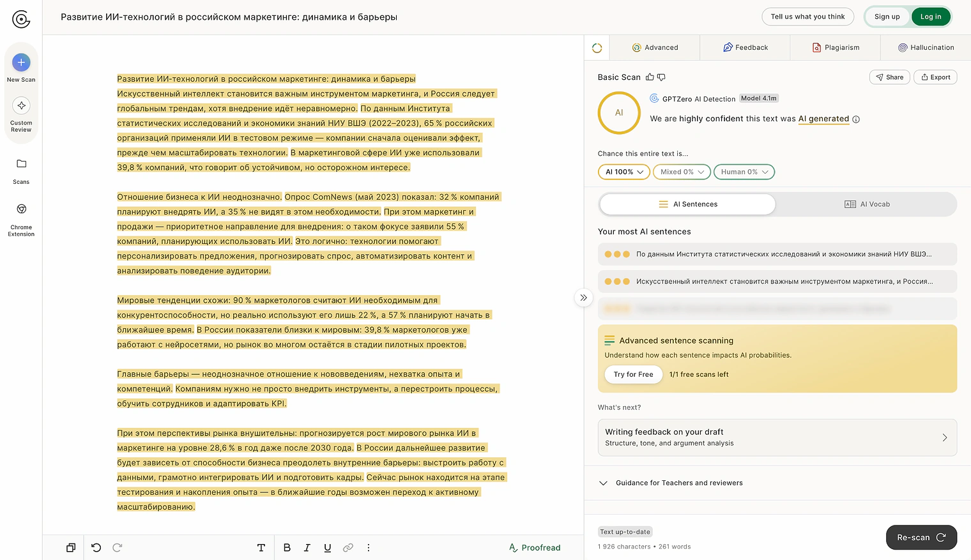Expand the Mixed 0% dropdown

[682, 172]
